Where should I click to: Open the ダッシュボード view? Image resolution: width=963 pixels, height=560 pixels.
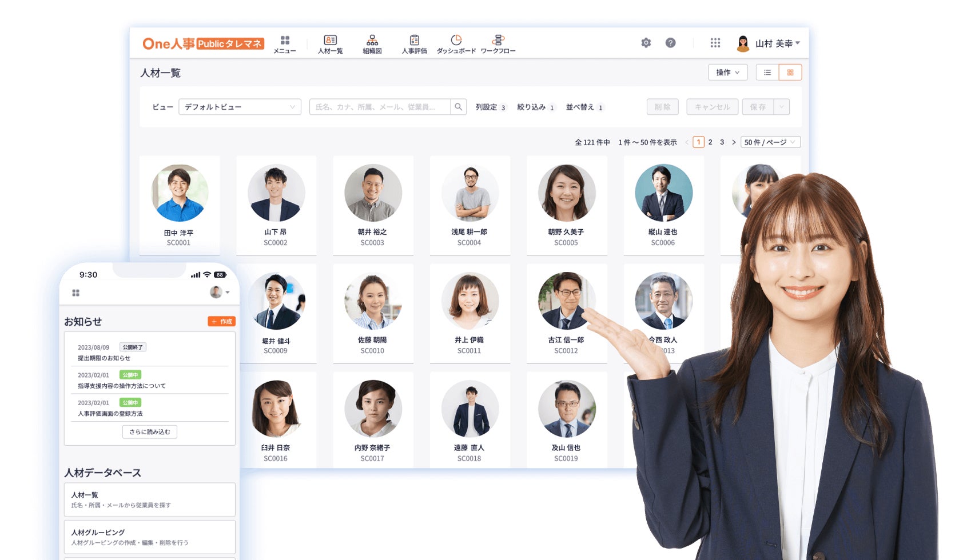pyautogui.click(x=456, y=44)
